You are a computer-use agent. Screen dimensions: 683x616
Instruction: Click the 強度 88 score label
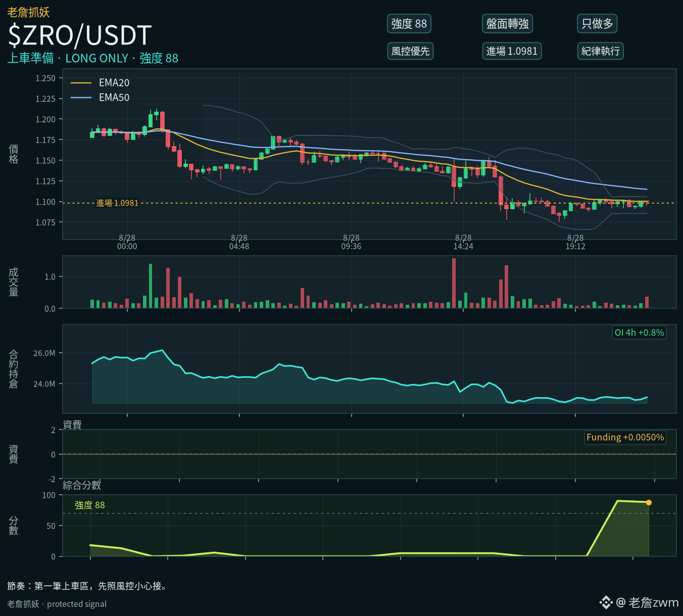(x=90, y=505)
